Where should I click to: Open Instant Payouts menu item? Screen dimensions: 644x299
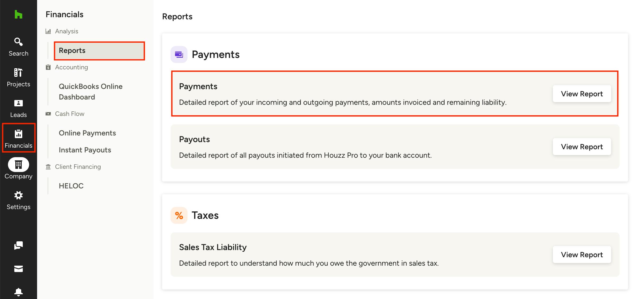[85, 150]
